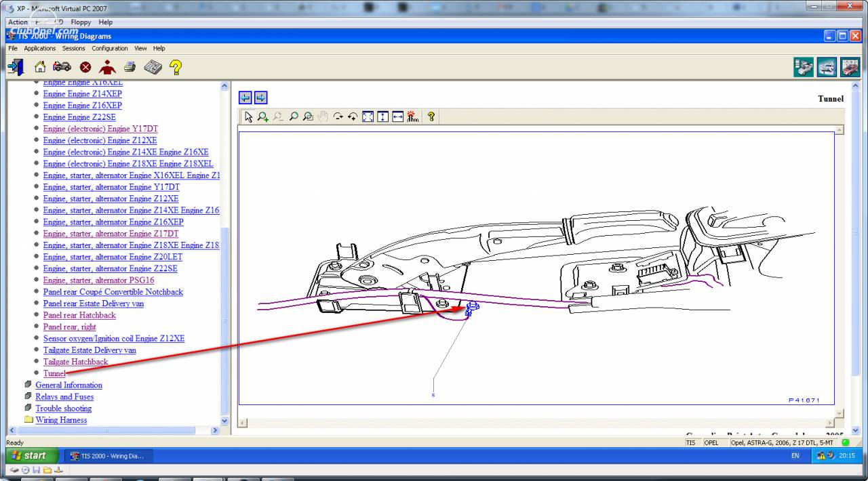Image resolution: width=868 pixels, height=481 pixels.
Task: Print using the printer icon
Action: click(x=130, y=67)
